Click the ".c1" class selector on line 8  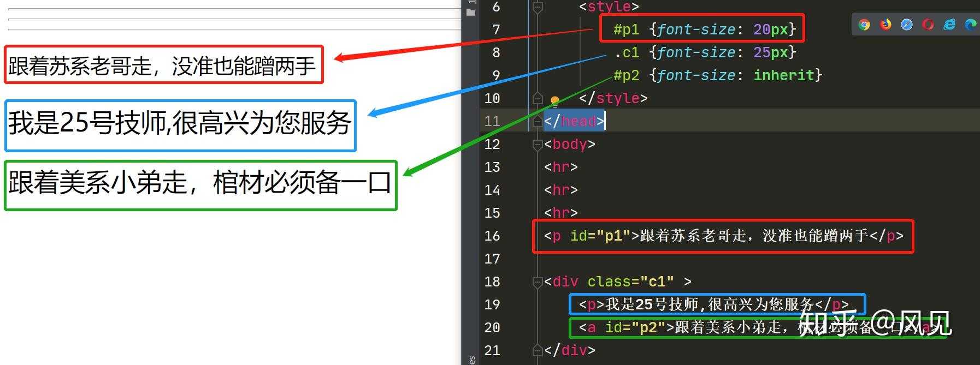(626, 52)
